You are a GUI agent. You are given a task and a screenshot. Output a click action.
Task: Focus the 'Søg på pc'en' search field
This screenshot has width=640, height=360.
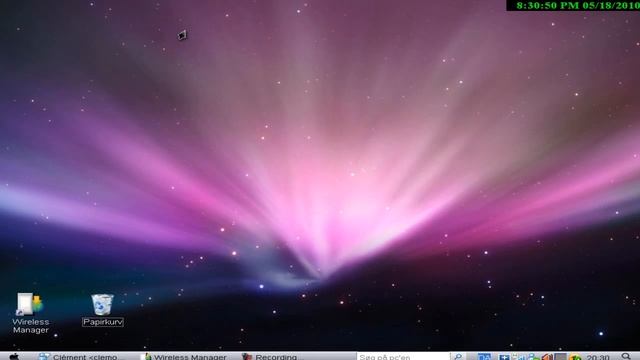403,357
